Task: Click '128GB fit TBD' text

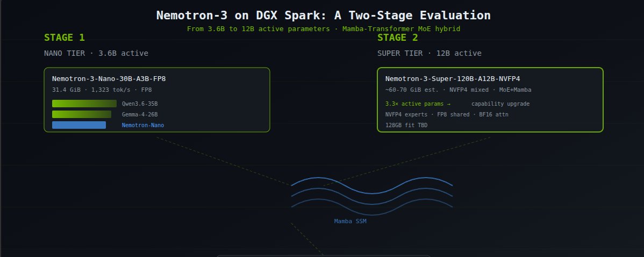Action: point(406,125)
